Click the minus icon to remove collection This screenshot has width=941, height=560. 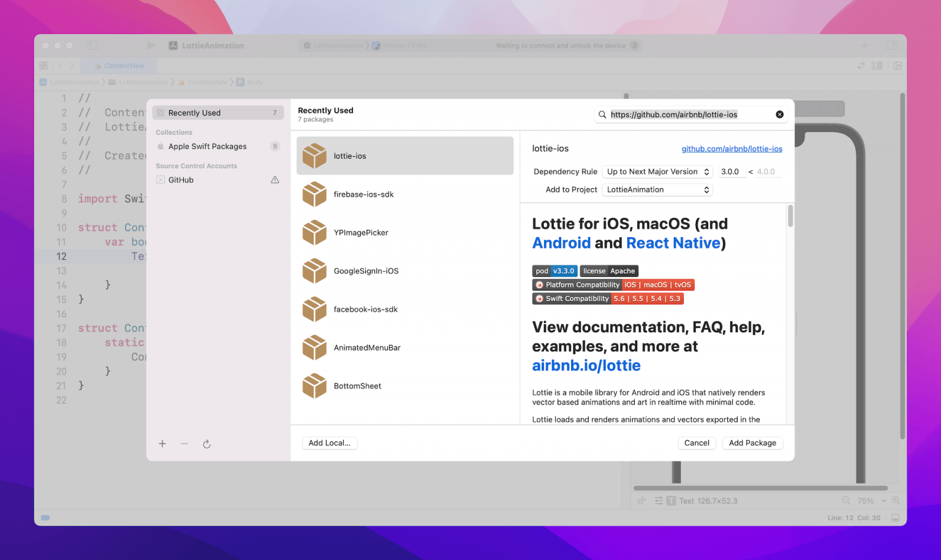184,444
